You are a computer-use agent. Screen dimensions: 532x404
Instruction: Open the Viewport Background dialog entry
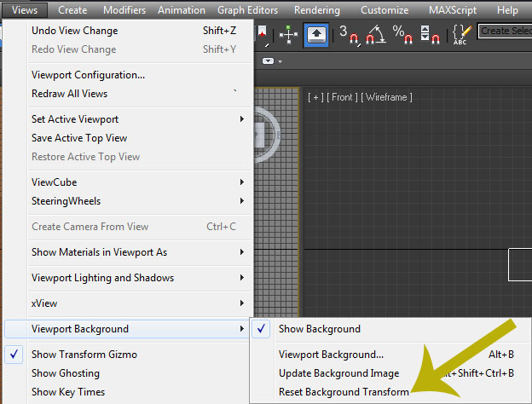[x=390, y=355]
